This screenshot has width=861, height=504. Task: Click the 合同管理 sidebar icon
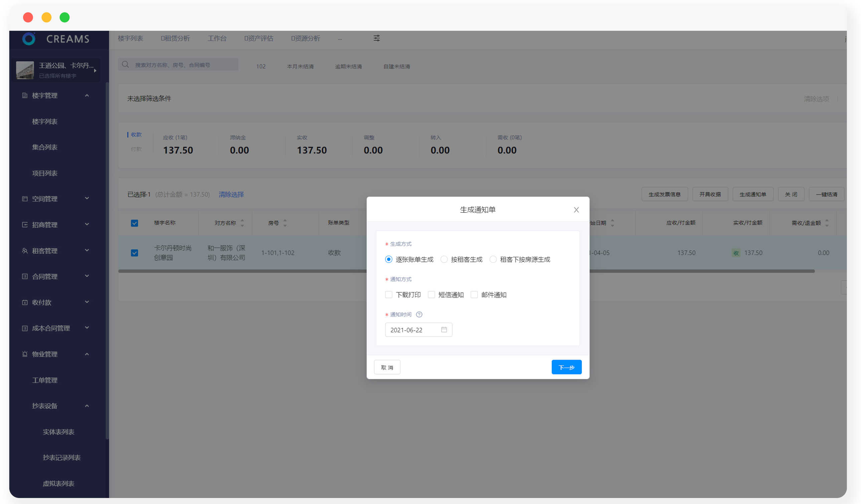click(x=25, y=276)
